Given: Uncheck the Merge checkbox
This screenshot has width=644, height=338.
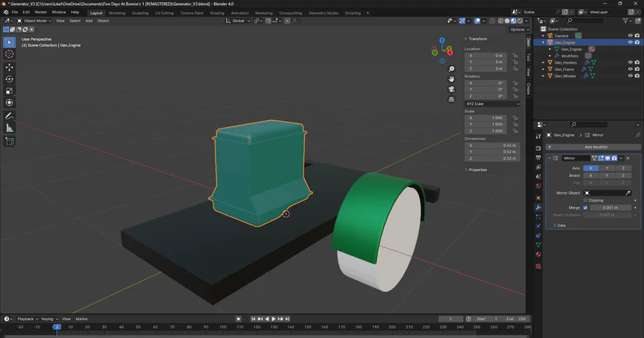Looking at the screenshot, I should tap(585, 207).
